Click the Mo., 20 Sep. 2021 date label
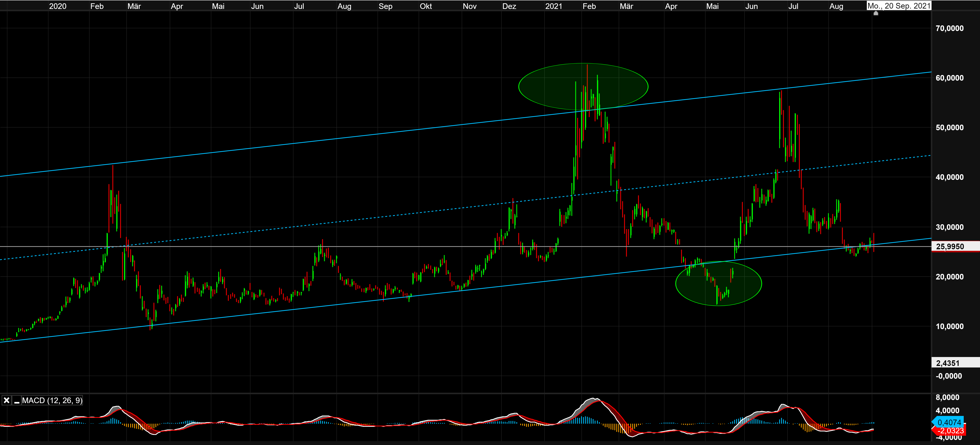980x445 pixels. (x=899, y=6)
